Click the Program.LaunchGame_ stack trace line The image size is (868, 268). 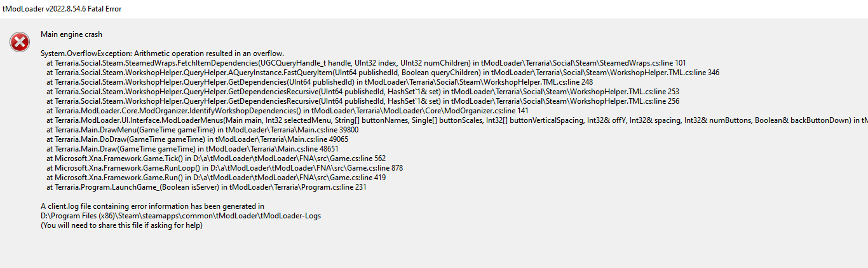(206, 187)
